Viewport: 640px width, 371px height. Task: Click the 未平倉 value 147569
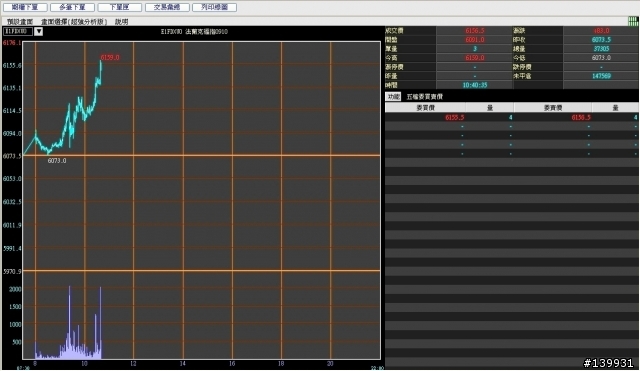click(x=601, y=76)
